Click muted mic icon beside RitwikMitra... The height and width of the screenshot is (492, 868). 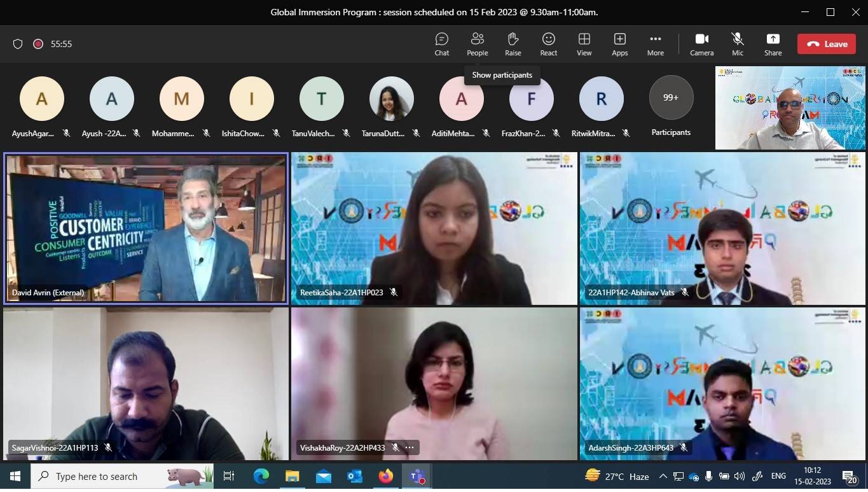point(626,133)
